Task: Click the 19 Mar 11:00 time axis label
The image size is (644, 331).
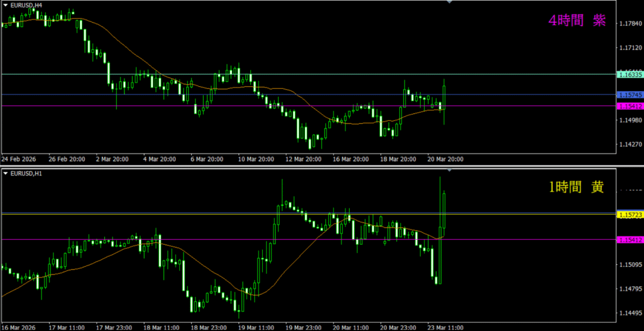Action: click(255, 327)
